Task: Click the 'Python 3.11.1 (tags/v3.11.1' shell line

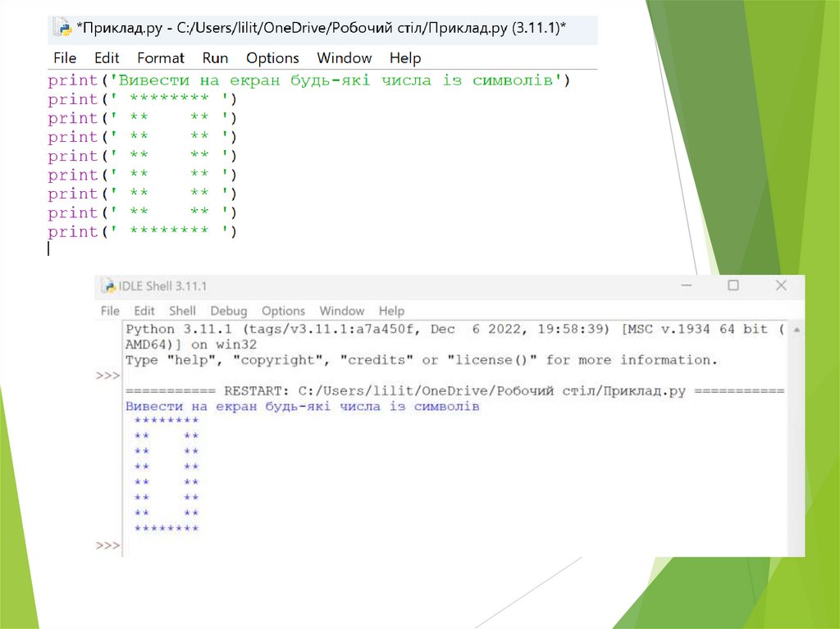Action: click(454, 329)
